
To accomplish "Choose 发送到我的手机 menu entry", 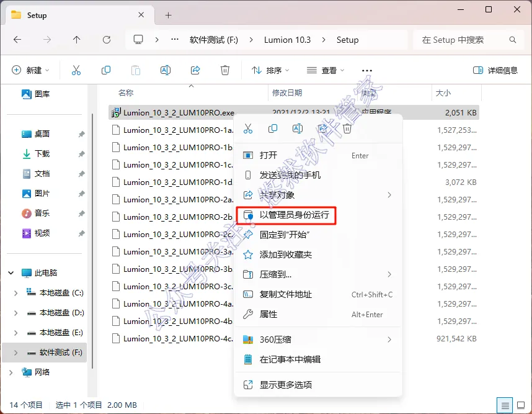I will click(318, 175).
